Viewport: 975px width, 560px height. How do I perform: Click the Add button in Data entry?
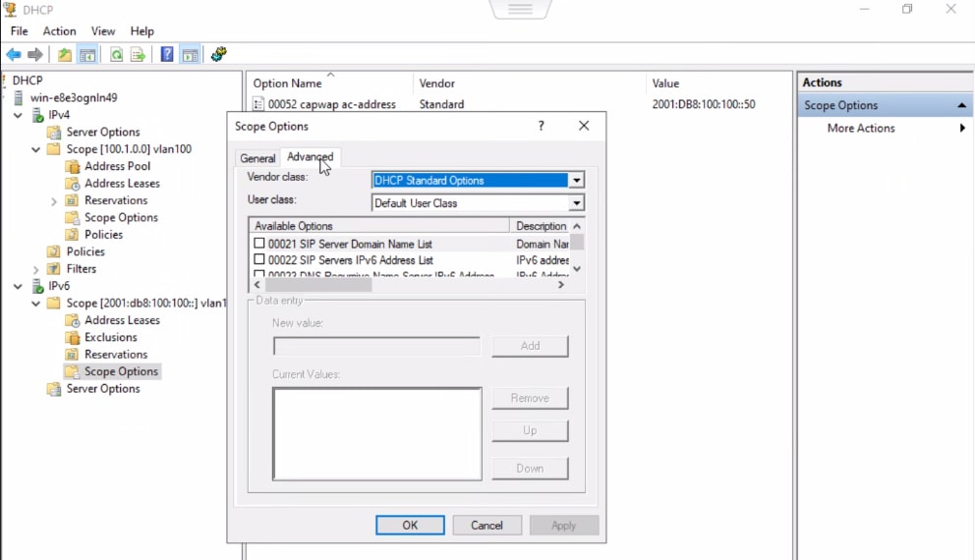pyautogui.click(x=530, y=346)
